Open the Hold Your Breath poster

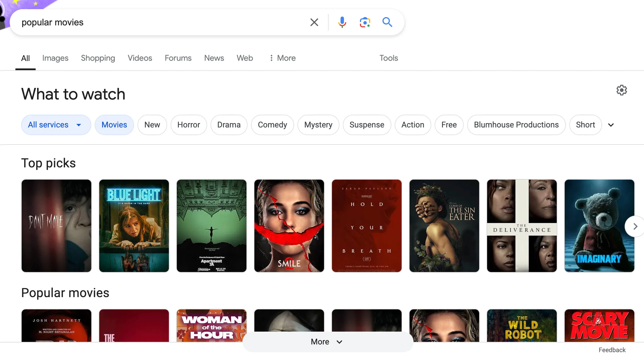pyautogui.click(x=367, y=226)
